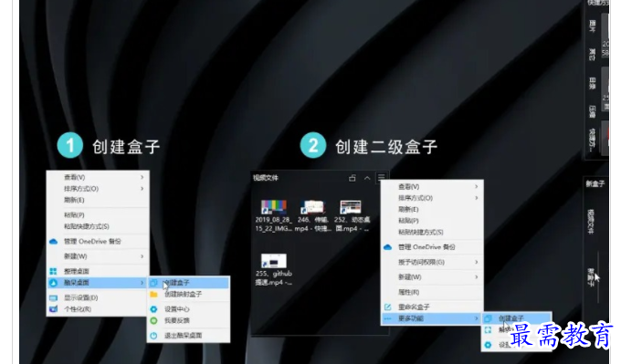Expand 新建(W) in the box context menu
621x364 pixels.
432,277
